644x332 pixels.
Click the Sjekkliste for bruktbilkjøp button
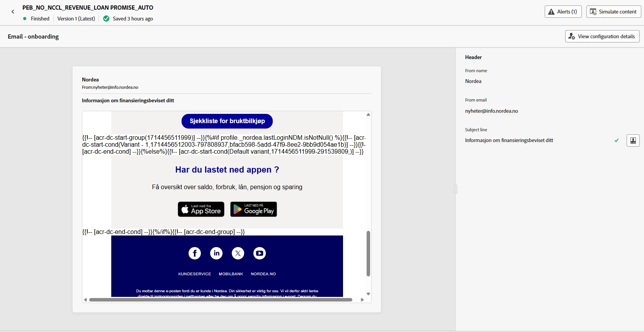(x=227, y=121)
